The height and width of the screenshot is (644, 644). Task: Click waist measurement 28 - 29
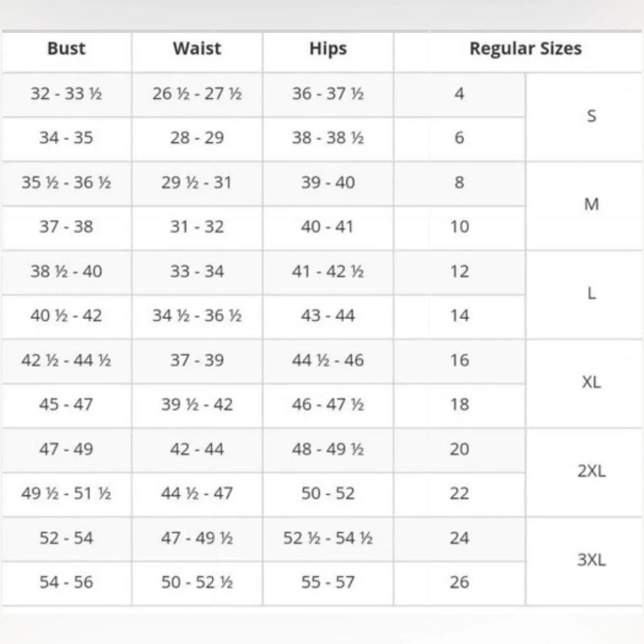[197, 138]
